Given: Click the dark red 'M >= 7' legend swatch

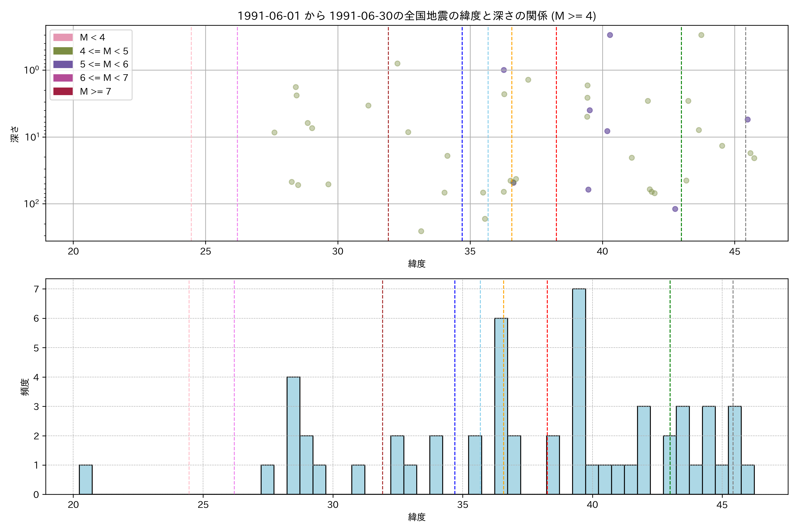Looking at the screenshot, I should [x=63, y=91].
